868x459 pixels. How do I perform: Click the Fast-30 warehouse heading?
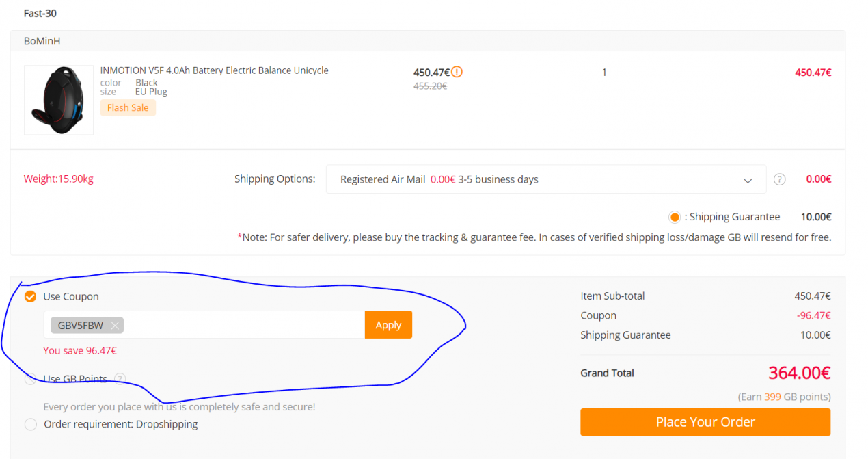(41, 13)
